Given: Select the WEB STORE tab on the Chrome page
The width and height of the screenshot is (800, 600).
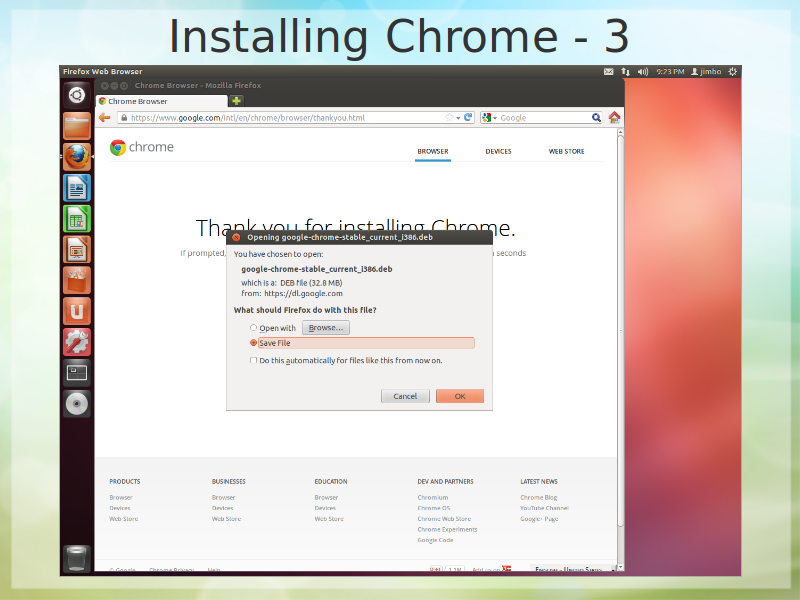Looking at the screenshot, I should click(x=566, y=152).
